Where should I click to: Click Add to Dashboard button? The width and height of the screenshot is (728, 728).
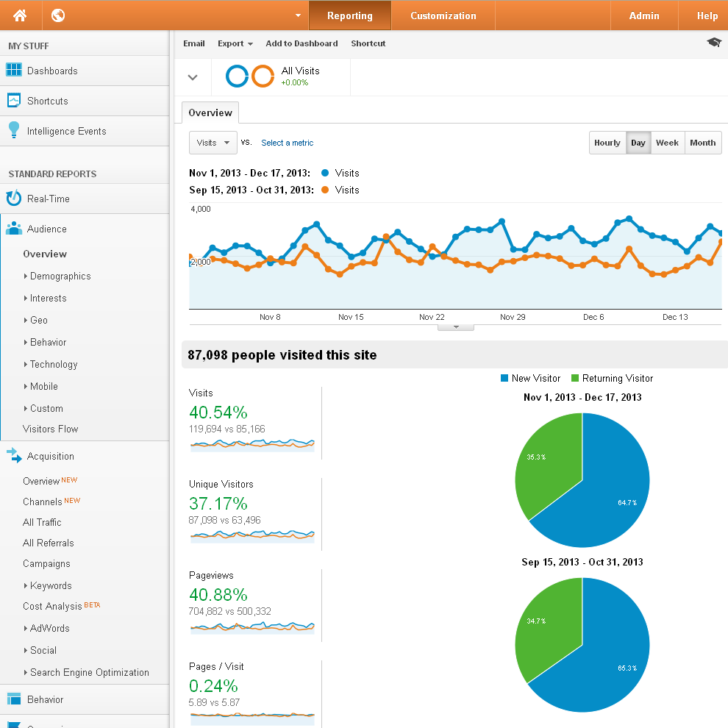(x=301, y=43)
